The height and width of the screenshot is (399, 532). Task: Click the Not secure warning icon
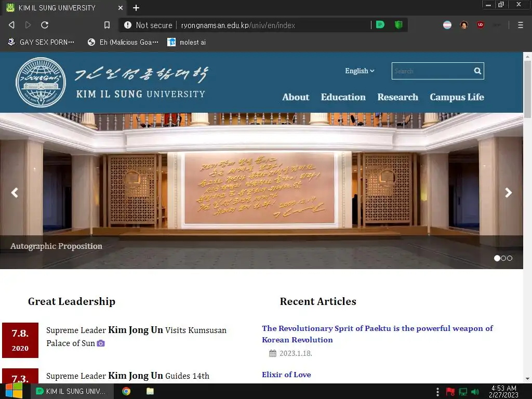128,25
